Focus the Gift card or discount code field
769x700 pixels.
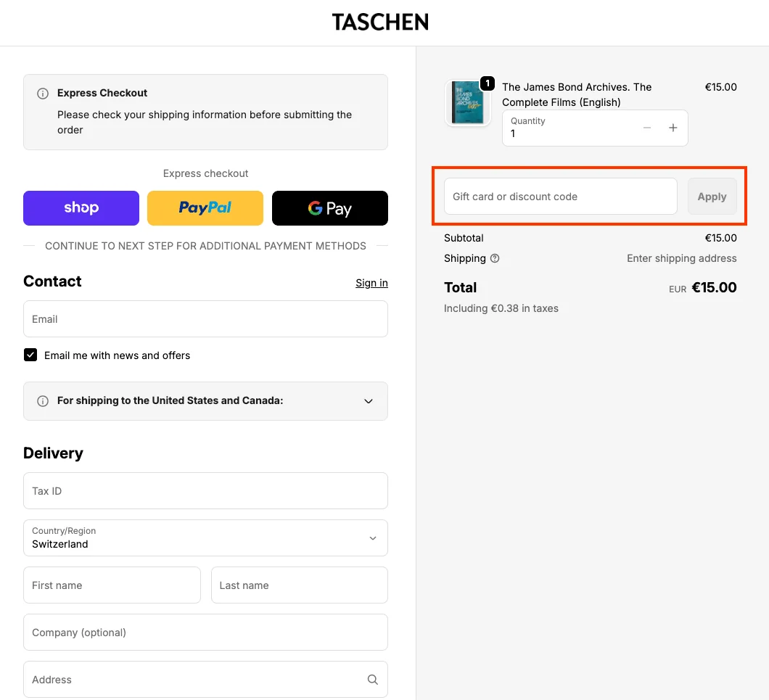(x=560, y=196)
